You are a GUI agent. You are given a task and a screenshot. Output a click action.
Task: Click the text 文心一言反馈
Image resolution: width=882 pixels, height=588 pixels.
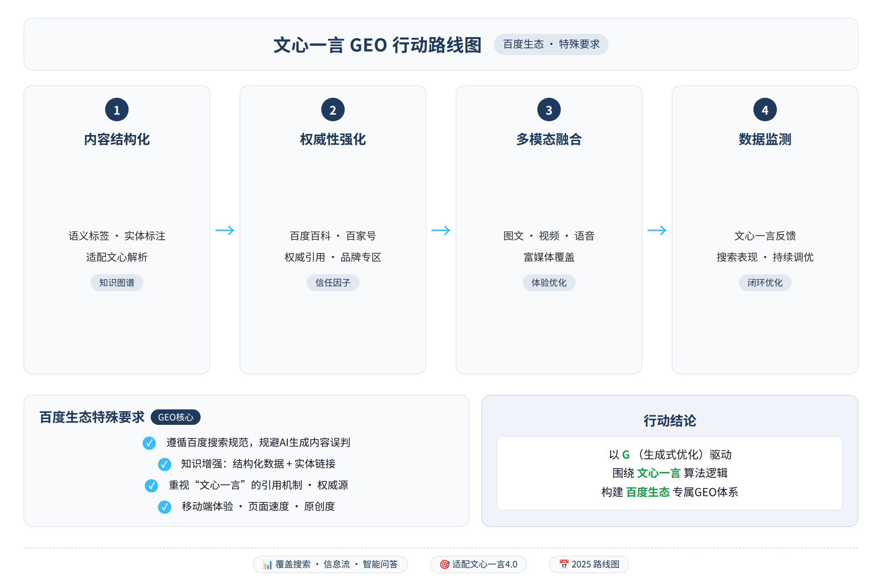(x=765, y=236)
